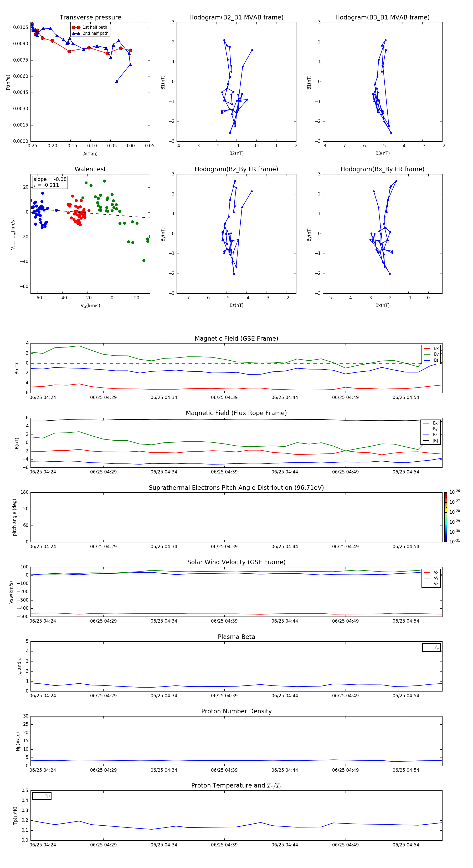
Task: Click the Hodogram(B2_B1 MVAB frame) title
Action: (236, 18)
